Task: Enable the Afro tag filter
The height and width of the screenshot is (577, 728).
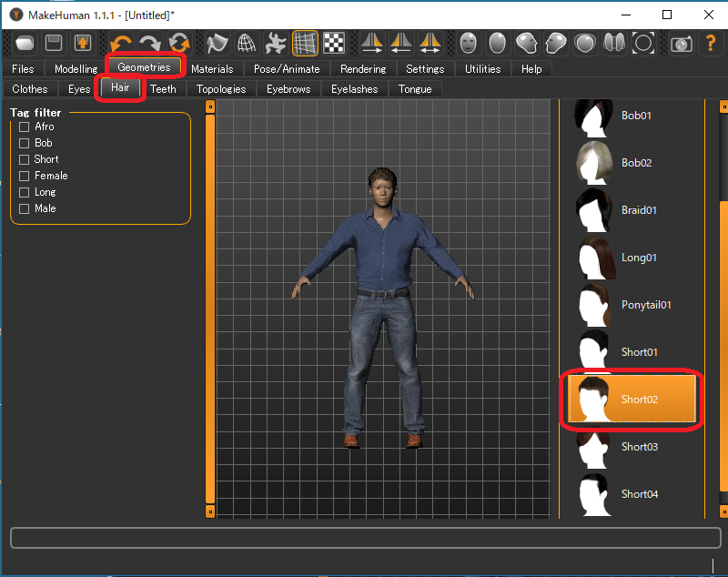Action: (25, 127)
